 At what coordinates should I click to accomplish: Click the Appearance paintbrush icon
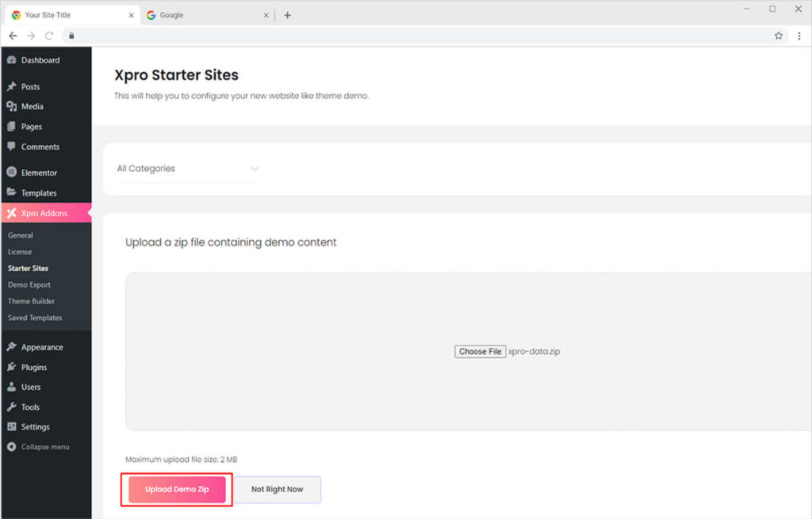(x=11, y=347)
